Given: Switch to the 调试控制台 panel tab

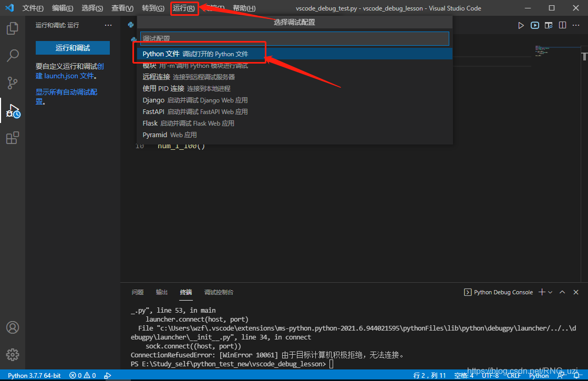Looking at the screenshot, I should coord(219,292).
